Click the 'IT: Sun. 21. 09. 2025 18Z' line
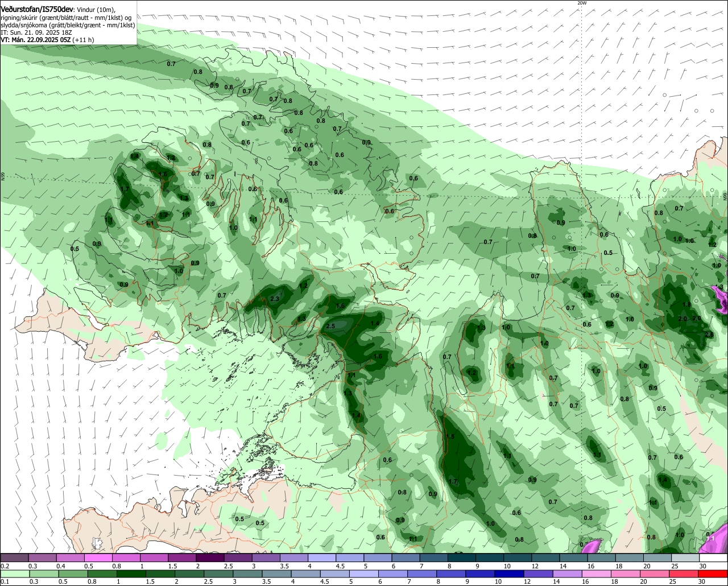The image size is (728, 586). click(35, 32)
